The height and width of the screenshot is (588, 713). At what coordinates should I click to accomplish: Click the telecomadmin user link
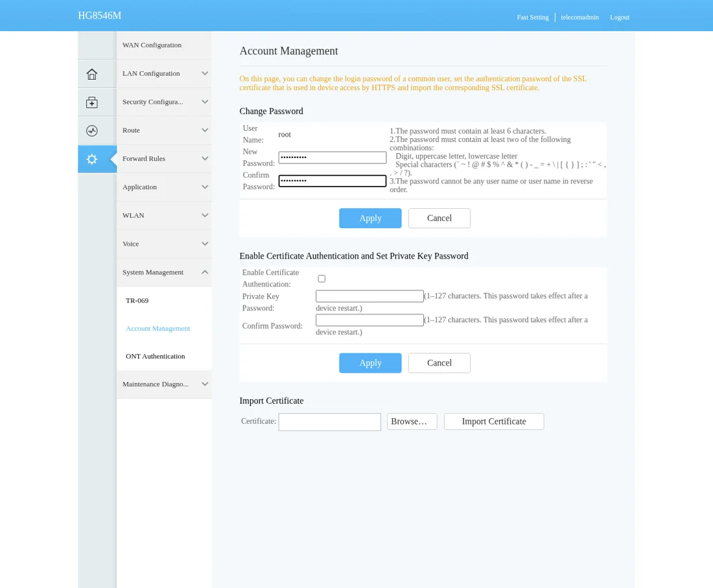pyautogui.click(x=579, y=18)
